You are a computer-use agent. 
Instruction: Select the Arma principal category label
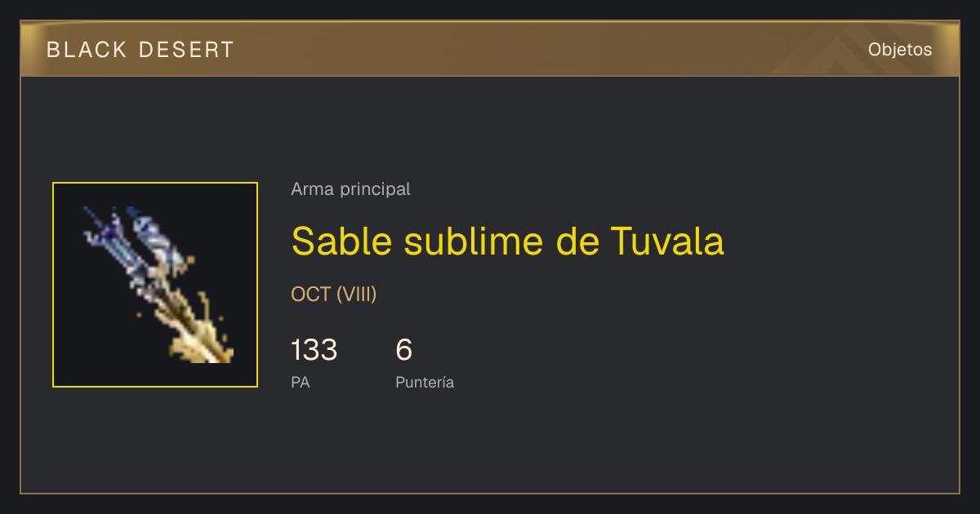coord(350,189)
